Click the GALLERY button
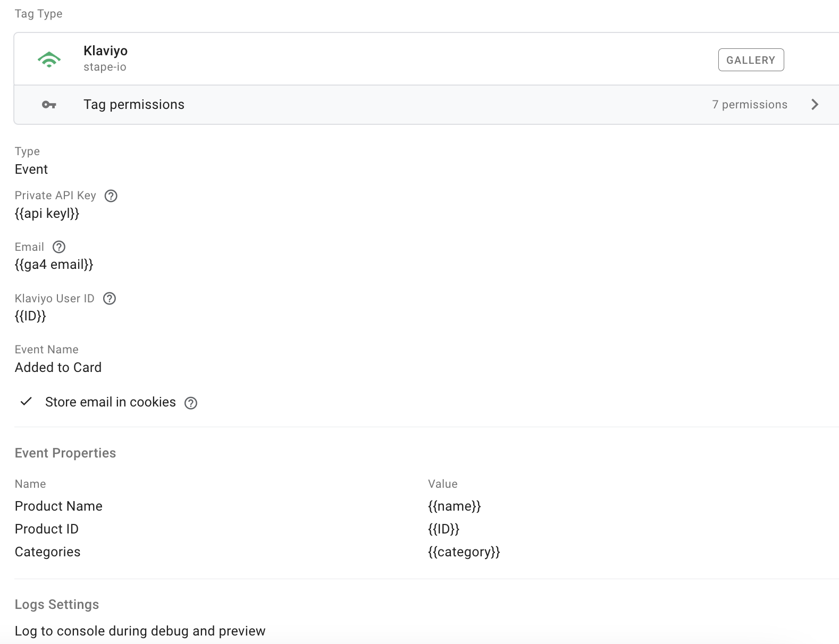Image resolution: width=839 pixels, height=644 pixels. point(751,60)
